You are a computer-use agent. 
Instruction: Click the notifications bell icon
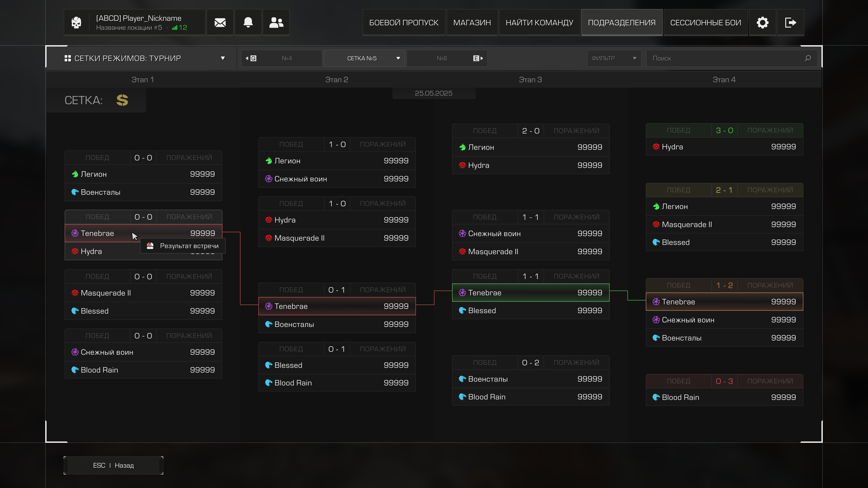[x=248, y=23]
